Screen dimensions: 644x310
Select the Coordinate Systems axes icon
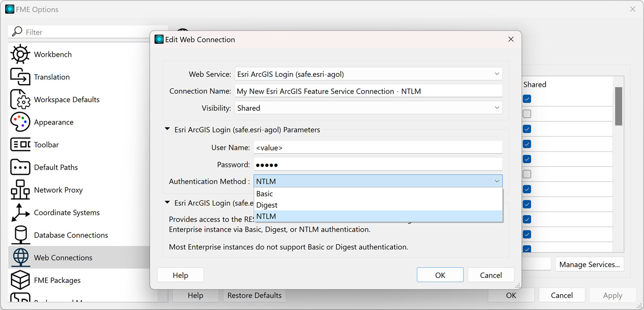[x=20, y=213]
